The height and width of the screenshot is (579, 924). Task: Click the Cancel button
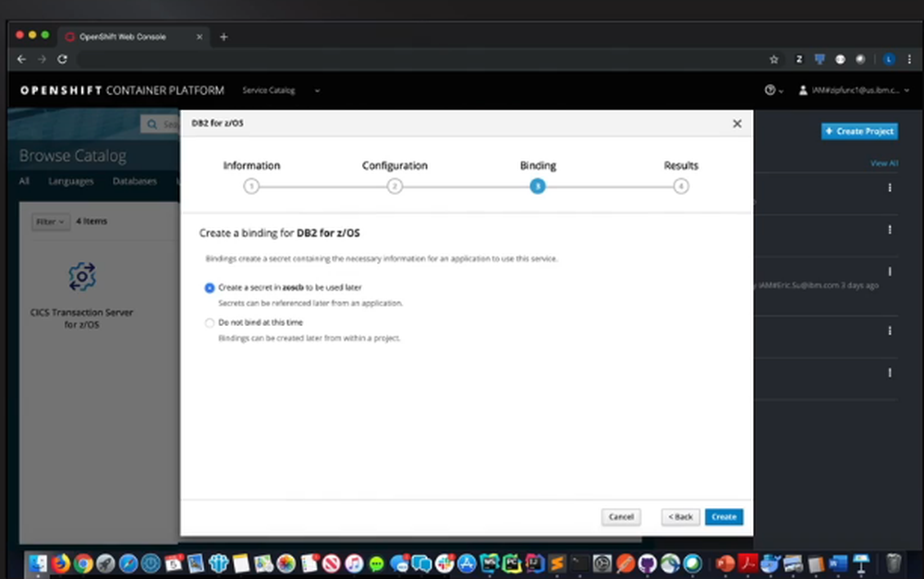pos(621,516)
